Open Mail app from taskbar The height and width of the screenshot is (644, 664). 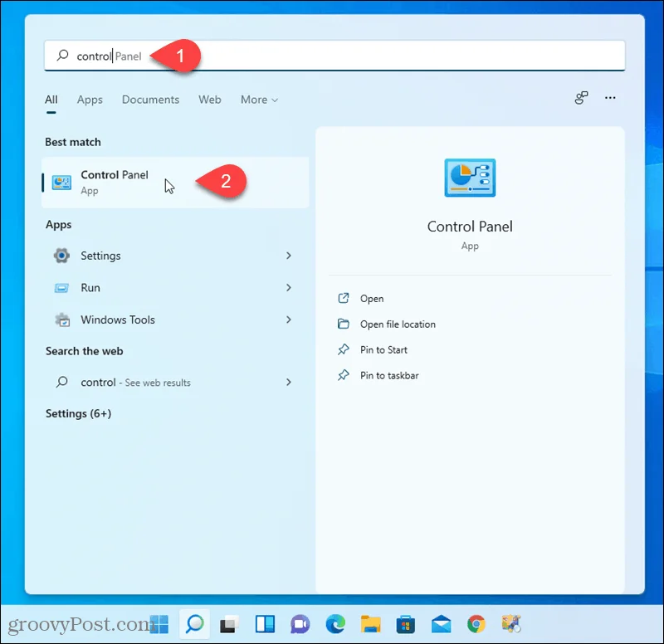[442, 625]
